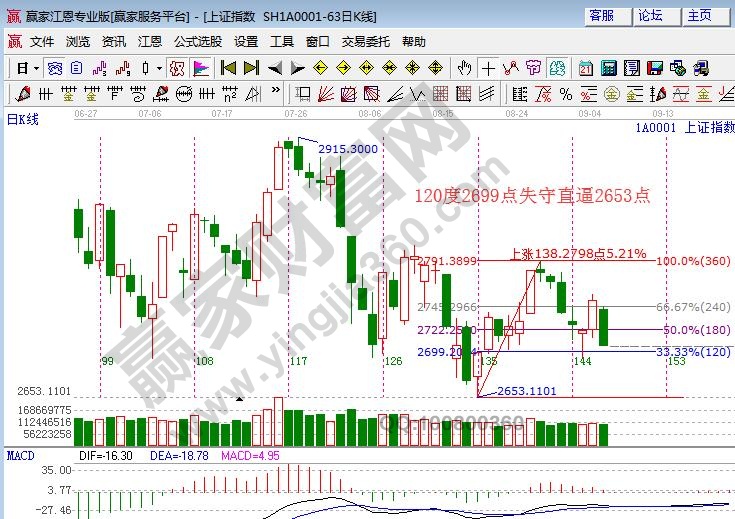Open the 交易委托 menu

[367, 42]
